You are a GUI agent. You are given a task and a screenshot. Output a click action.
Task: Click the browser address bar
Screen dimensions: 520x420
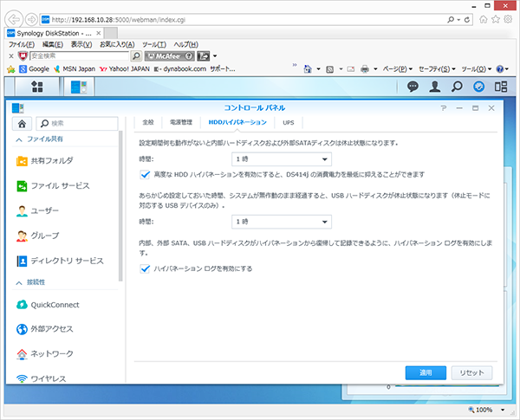[244, 20]
